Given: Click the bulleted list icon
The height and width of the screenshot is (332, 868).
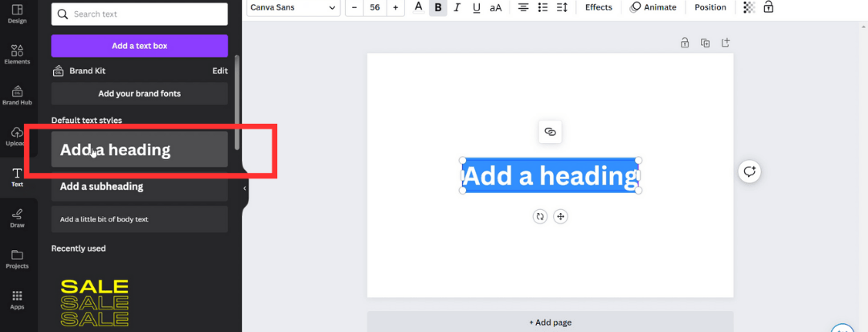Looking at the screenshot, I should tap(542, 8).
